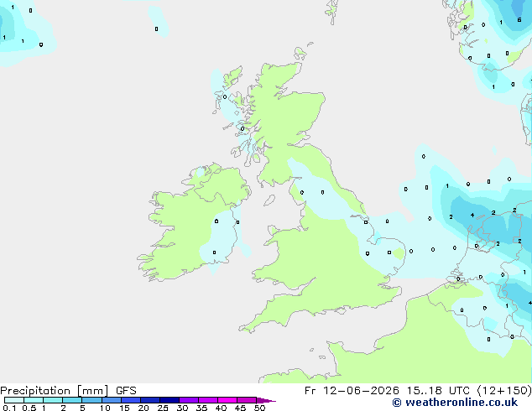The image size is (532, 411).
Task: Select the 35–40 mm legend swatch
Action: click(x=208, y=400)
